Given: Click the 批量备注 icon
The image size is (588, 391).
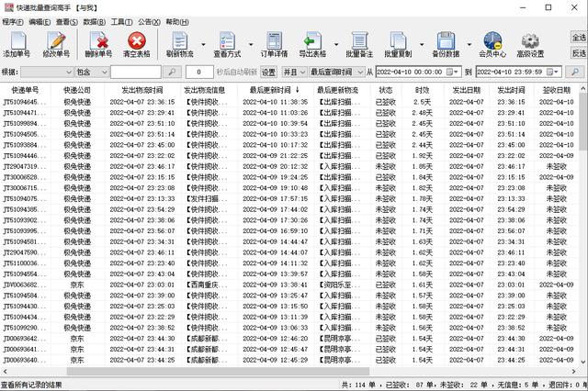Looking at the screenshot, I should 359,44.
